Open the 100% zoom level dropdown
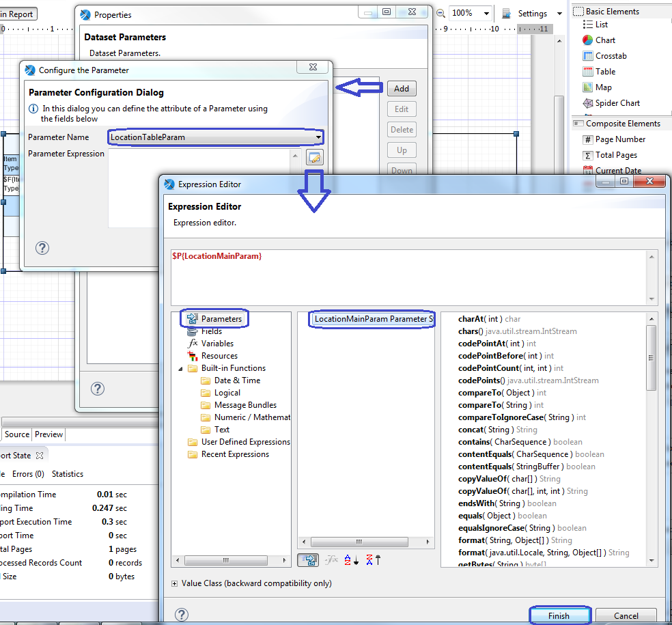 click(486, 13)
